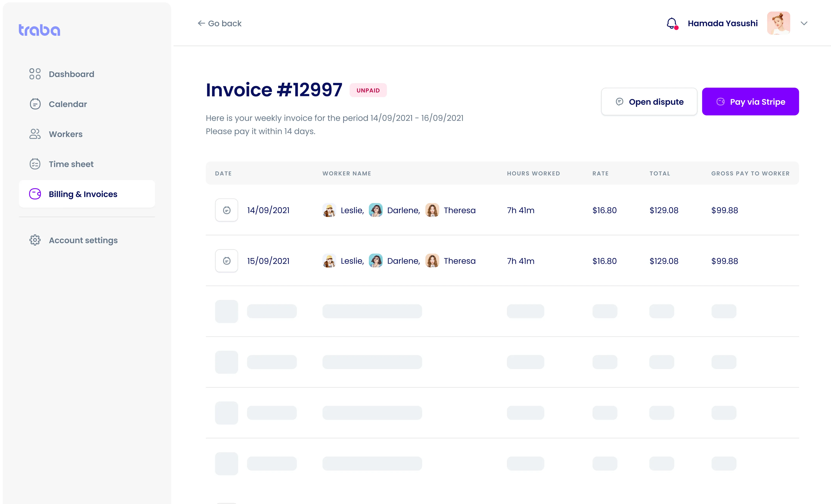Click the Go back link

225,23
